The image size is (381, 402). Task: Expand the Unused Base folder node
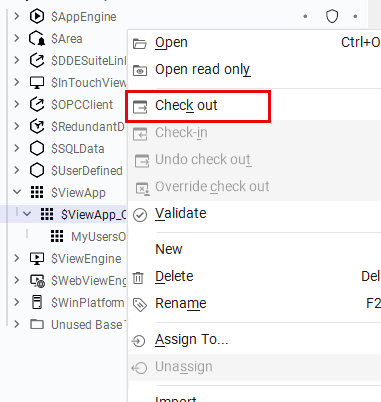click(17, 324)
